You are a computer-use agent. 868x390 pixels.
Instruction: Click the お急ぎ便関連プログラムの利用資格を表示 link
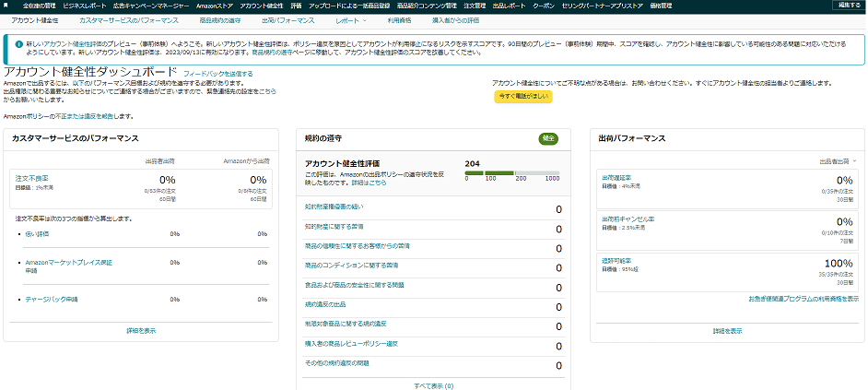(803, 299)
